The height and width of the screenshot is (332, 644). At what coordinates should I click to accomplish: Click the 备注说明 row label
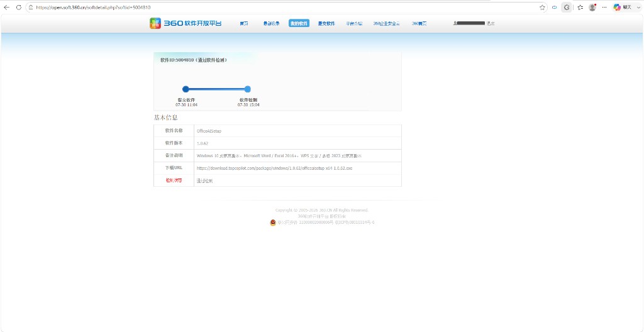(174, 155)
